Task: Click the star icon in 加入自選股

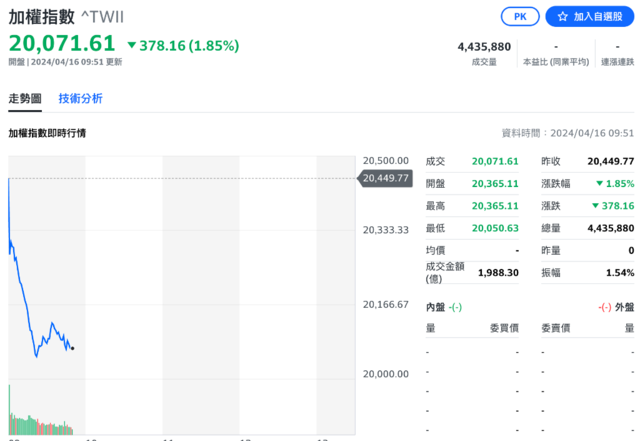Action: pyautogui.click(x=563, y=17)
